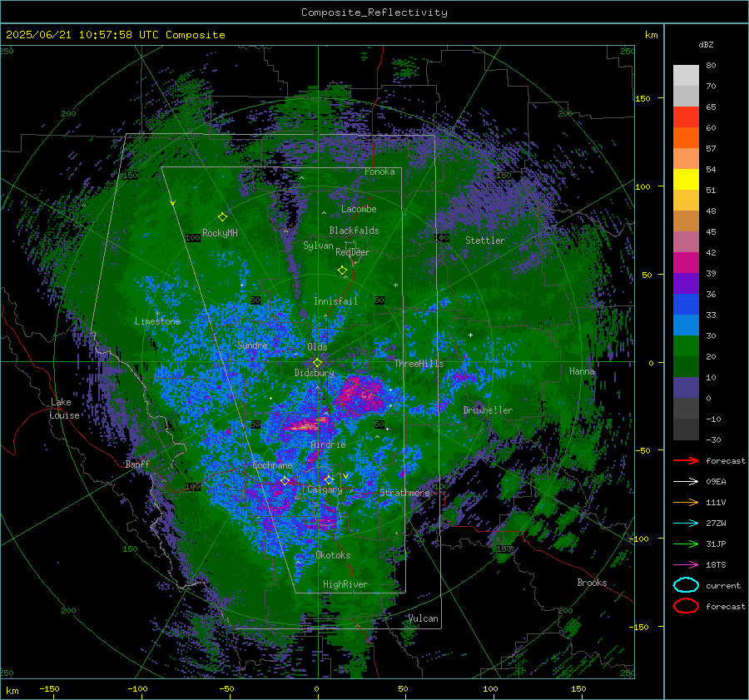Viewport: 749px width, 700px height.
Task: Click the yellow km label at the top right
Action: pyautogui.click(x=651, y=35)
